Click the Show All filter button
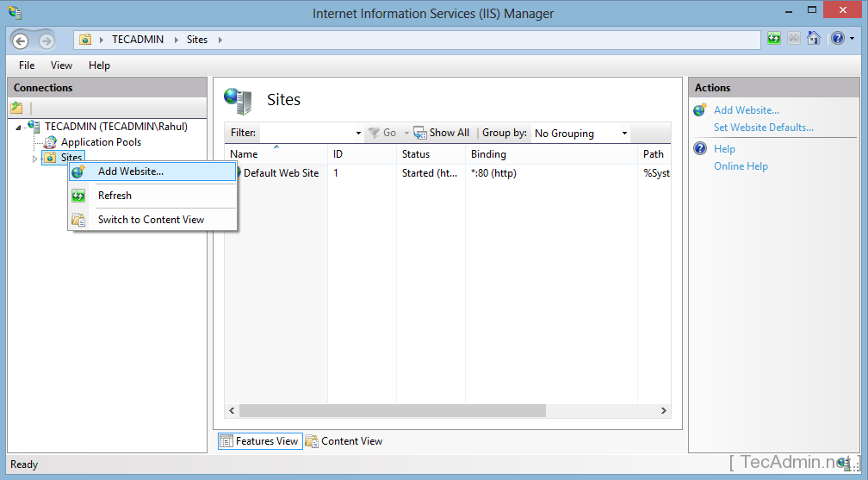This screenshot has width=868, height=480. (442, 133)
